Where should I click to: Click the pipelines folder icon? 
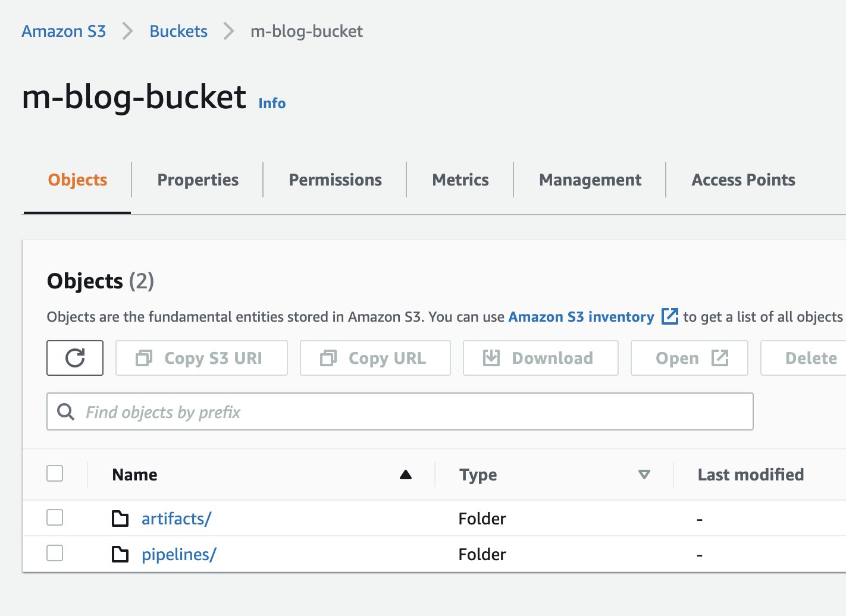[120, 554]
